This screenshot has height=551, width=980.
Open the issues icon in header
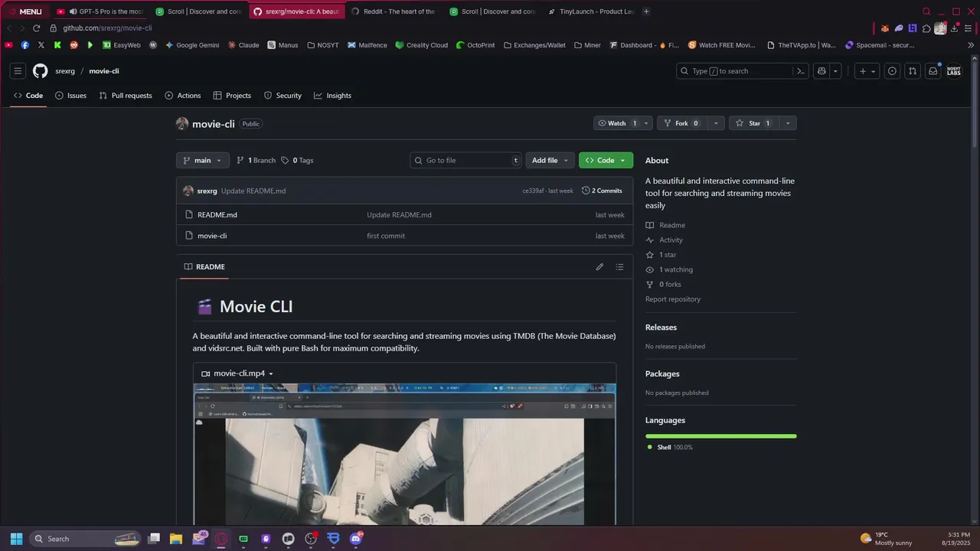(892, 71)
